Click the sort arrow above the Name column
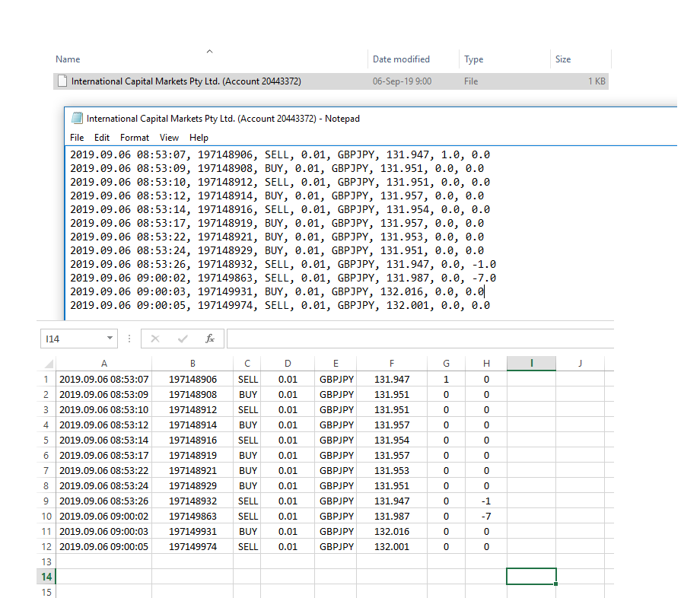 point(209,51)
